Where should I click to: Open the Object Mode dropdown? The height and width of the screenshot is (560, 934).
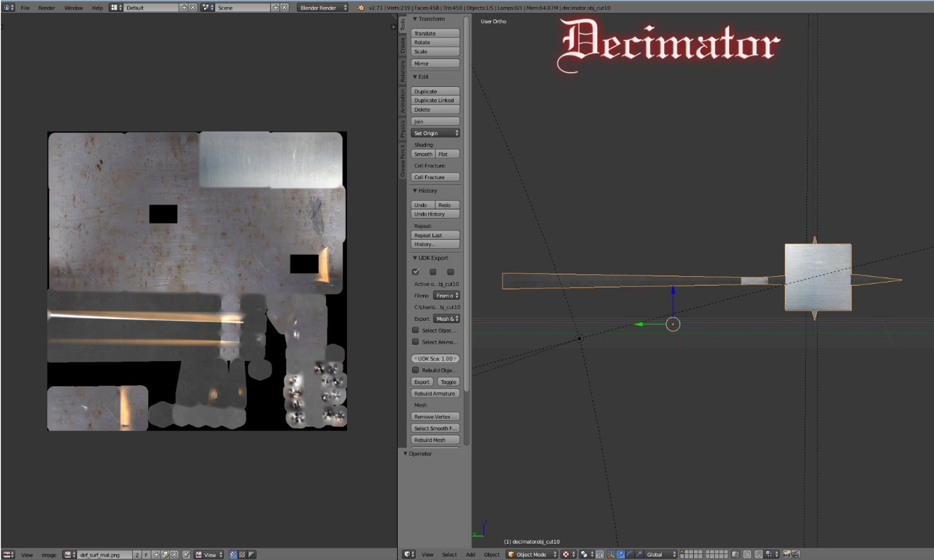click(532, 554)
